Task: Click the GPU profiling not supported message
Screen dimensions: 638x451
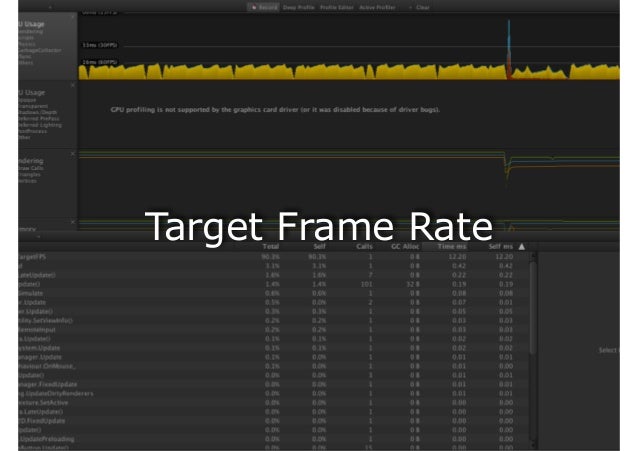Action: coord(275,109)
